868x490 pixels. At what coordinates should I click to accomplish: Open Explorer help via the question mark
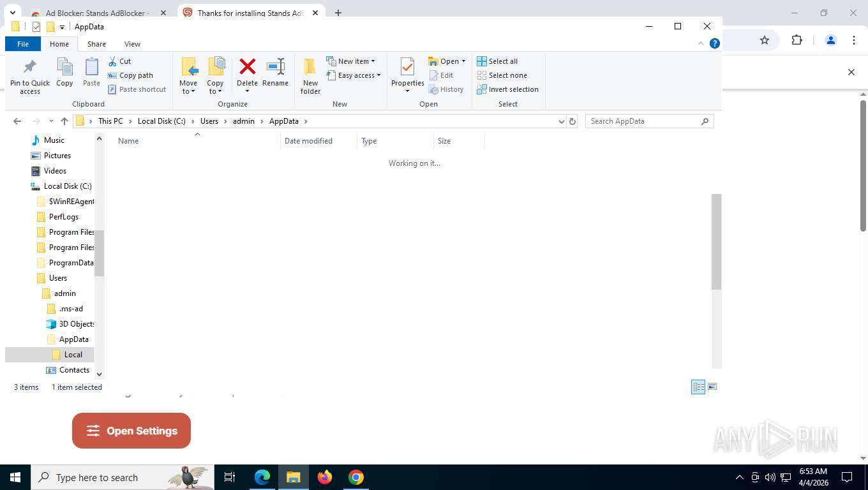pos(715,44)
